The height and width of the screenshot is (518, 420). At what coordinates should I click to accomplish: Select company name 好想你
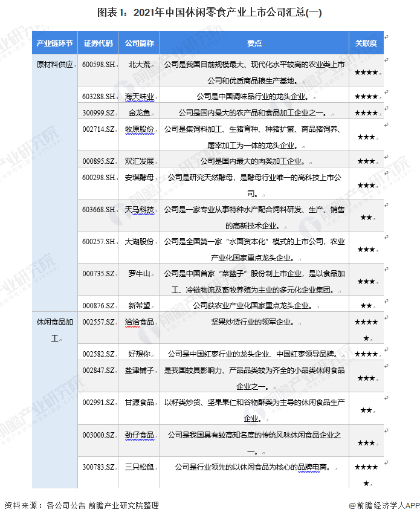(140, 354)
